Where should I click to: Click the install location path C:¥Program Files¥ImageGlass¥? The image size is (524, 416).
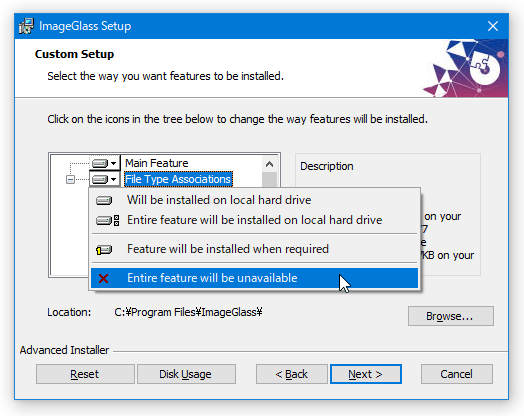tap(188, 312)
